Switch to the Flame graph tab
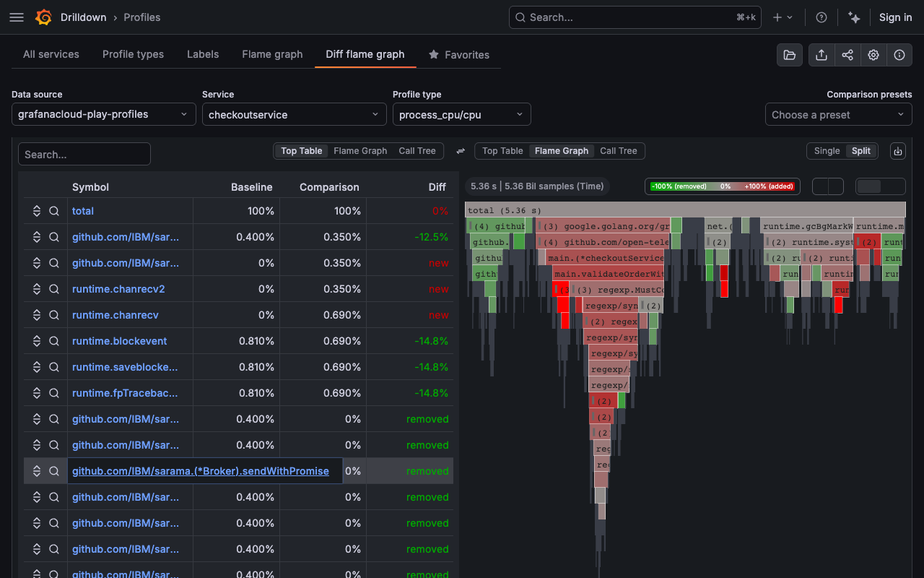924x578 pixels. [272, 54]
